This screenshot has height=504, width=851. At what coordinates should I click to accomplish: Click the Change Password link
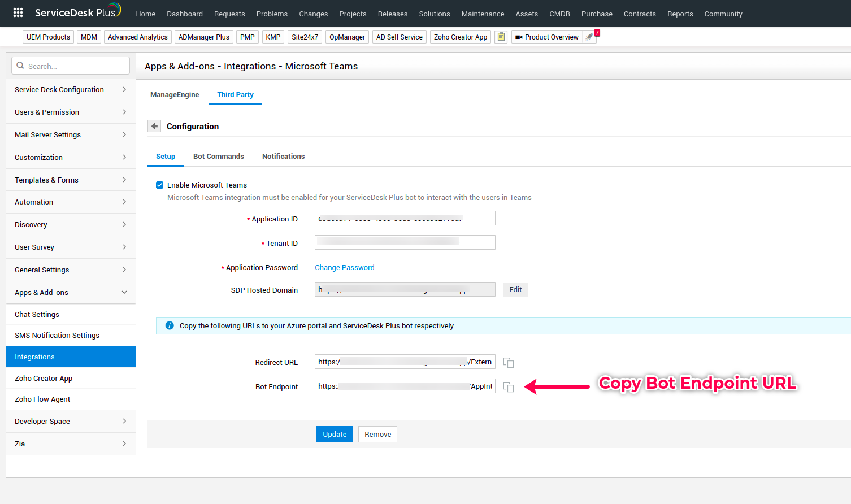coord(345,267)
